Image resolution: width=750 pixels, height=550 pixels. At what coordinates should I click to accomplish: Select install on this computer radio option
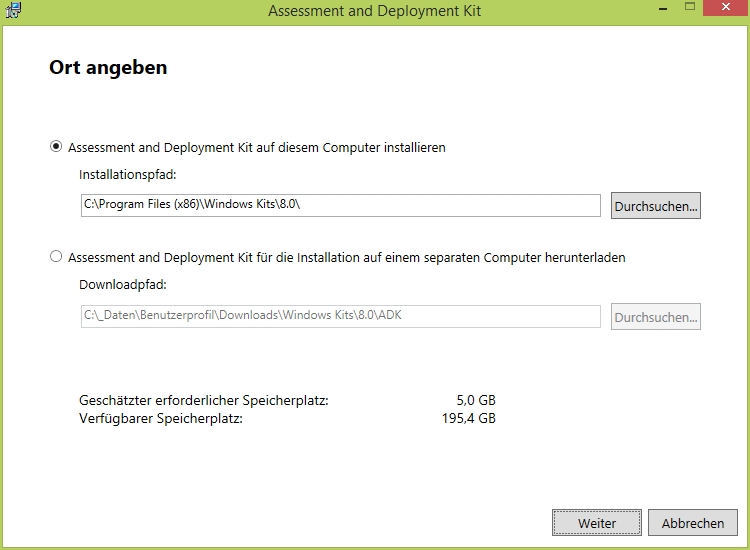pos(56,146)
